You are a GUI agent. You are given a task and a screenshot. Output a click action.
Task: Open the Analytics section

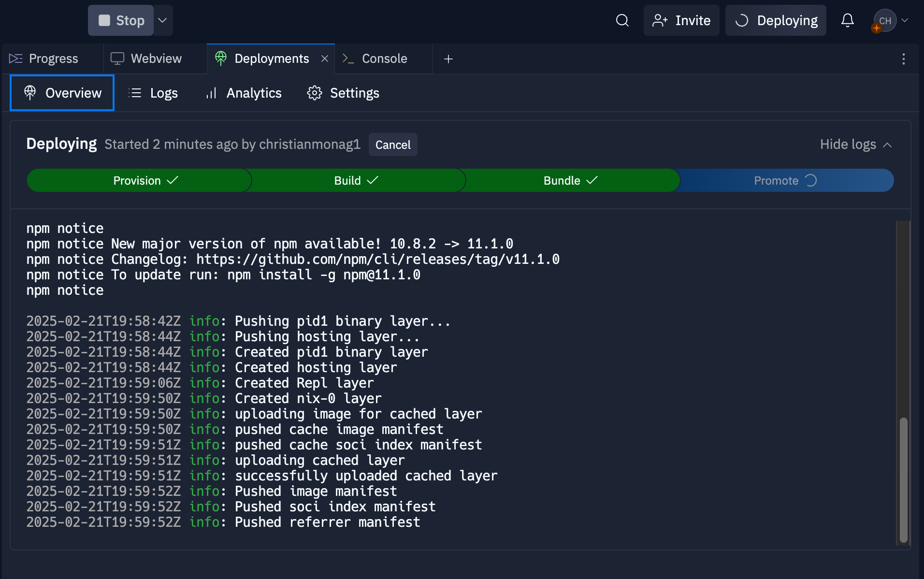pos(244,93)
